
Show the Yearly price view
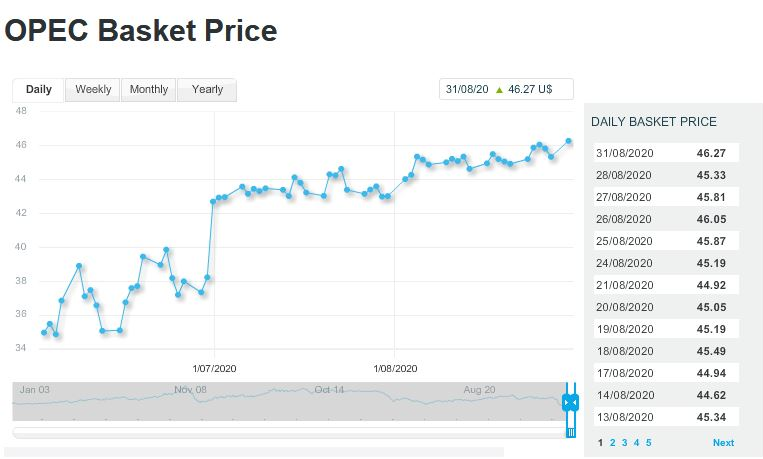[x=207, y=90]
